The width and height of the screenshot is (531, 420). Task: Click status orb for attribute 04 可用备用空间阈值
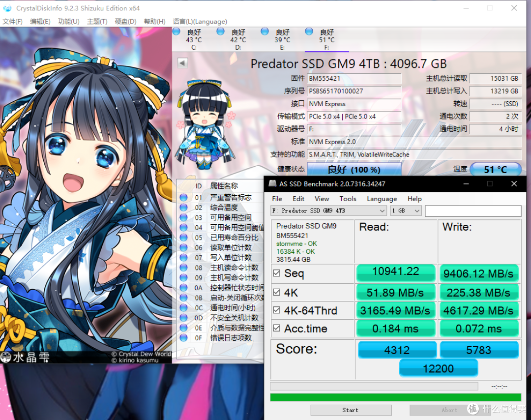click(183, 228)
